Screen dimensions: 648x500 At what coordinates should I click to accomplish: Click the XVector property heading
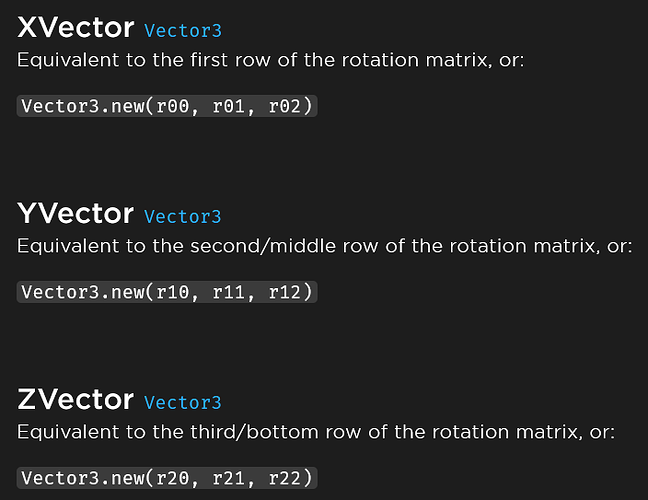tap(76, 28)
